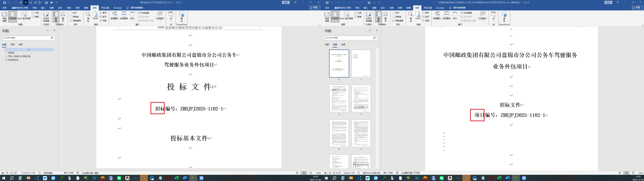Open Adobe Acrobat from the left taskbar

point(169,178)
